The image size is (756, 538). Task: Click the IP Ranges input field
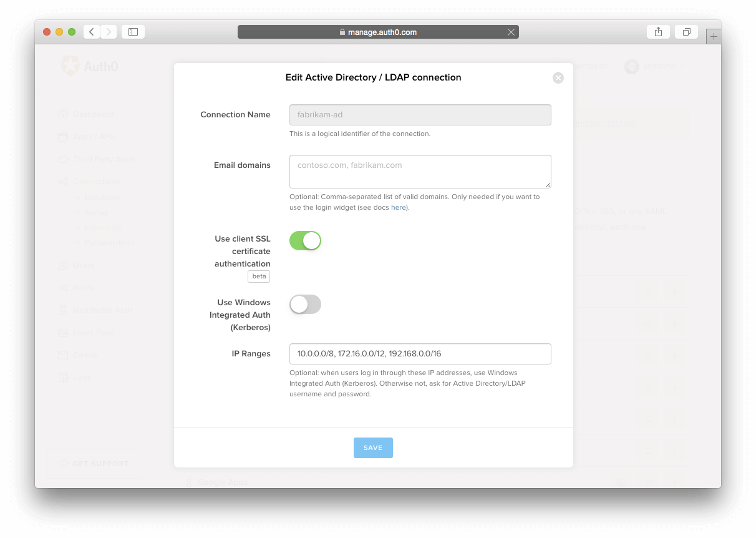click(420, 354)
